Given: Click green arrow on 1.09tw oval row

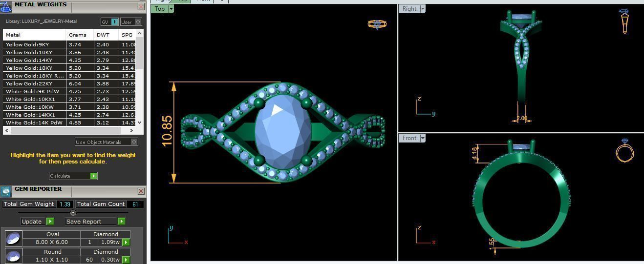Looking at the screenshot, I should coord(126,243).
